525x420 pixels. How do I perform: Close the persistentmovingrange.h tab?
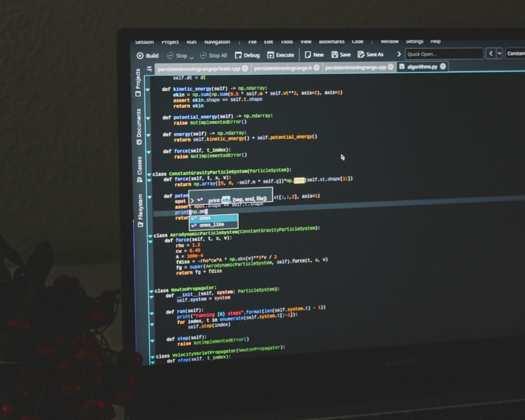(316, 68)
